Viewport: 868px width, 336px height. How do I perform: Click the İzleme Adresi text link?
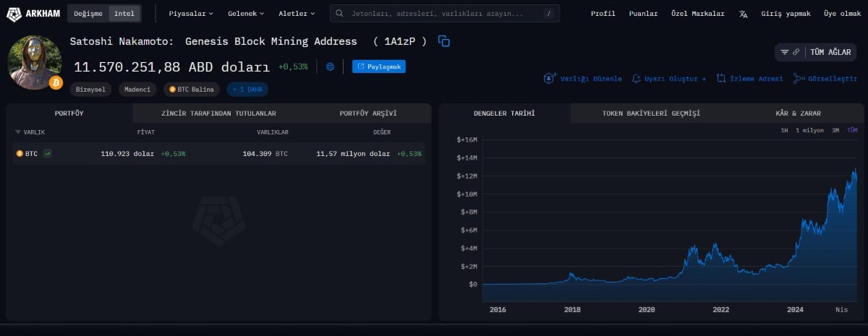[x=756, y=79]
